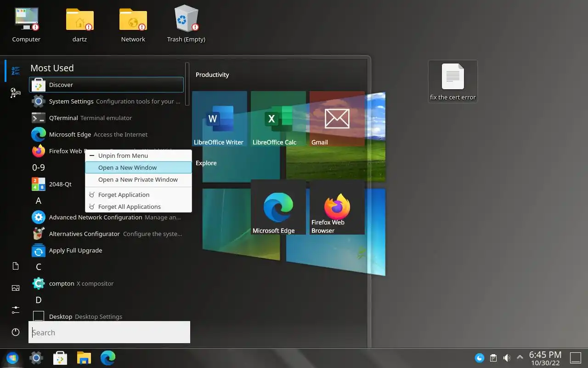This screenshot has height=368, width=588.
Task: Click into the Search field
Action: [x=109, y=332]
